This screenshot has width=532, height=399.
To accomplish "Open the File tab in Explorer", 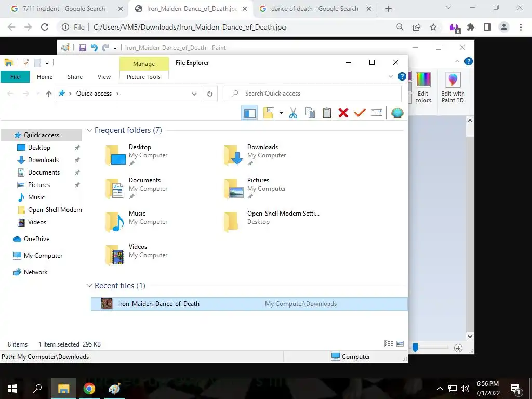I will 15,77.
